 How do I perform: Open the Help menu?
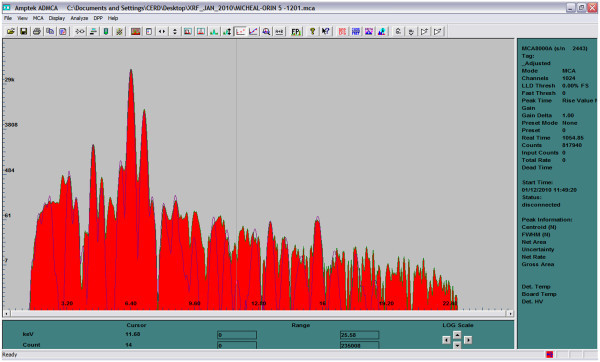point(112,18)
